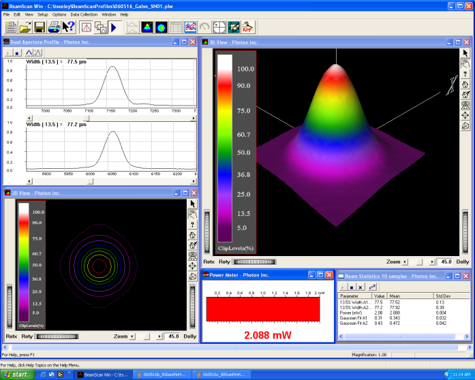Click the seek crosshair icon in 3D View
Screen dimensions: 475x380
click(465, 116)
